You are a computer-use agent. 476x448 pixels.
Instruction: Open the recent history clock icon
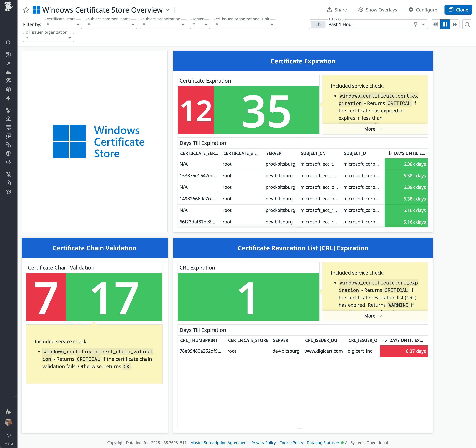[x=8, y=55]
